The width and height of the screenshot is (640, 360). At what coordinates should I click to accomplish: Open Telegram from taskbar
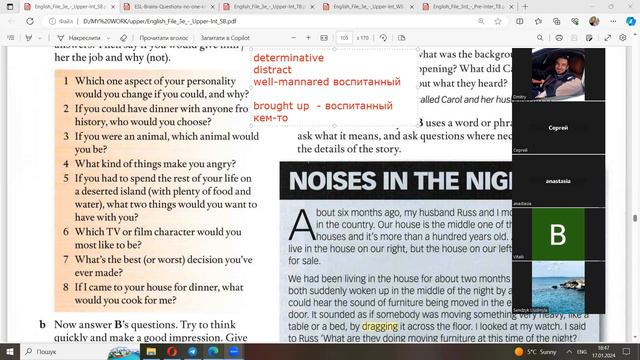193,351
